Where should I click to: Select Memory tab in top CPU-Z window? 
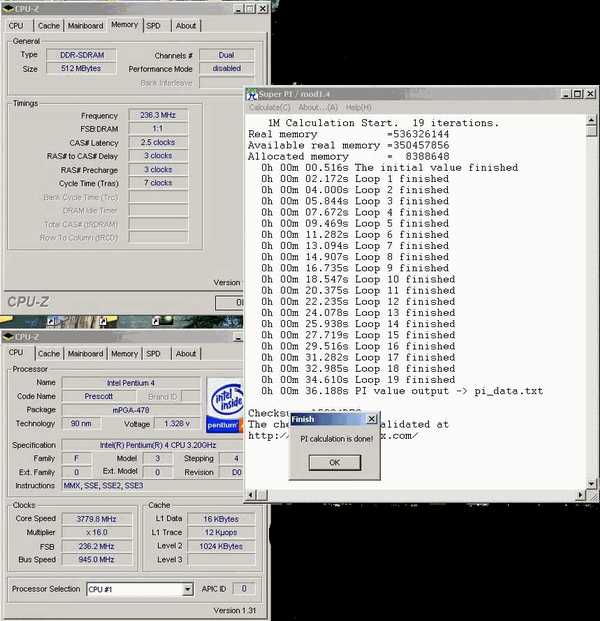tap(124, 25)
